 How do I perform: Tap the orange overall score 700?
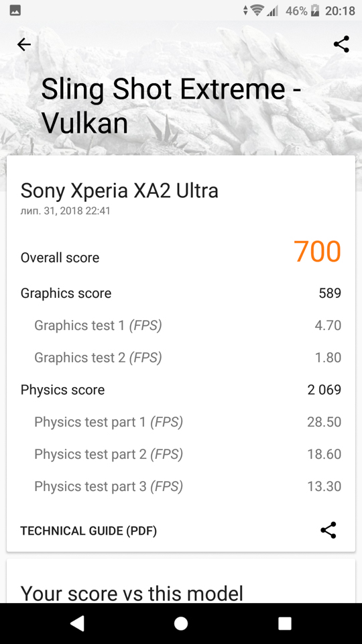pyautogui.click(x=317, y=252)
